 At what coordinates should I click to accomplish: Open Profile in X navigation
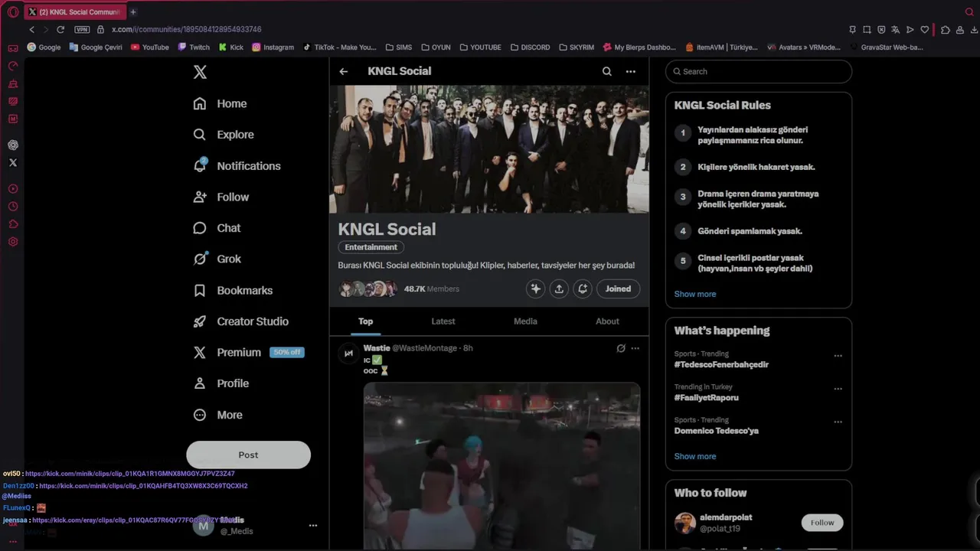click(220, 383)
